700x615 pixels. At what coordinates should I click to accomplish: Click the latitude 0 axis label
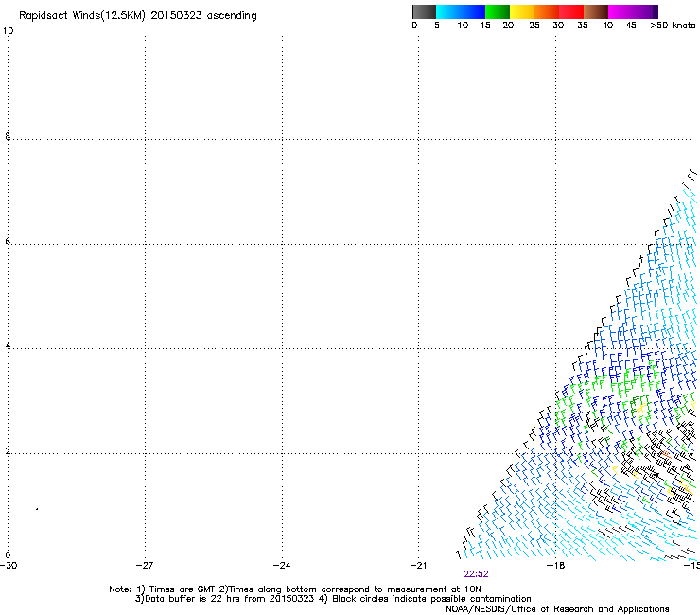(8, 555)
